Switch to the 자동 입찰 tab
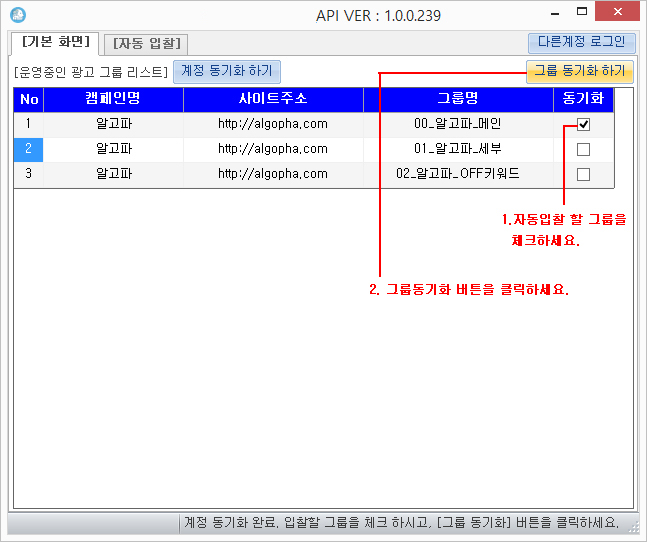The height and width of the screenshot is (542, 647). pos(149,43)
